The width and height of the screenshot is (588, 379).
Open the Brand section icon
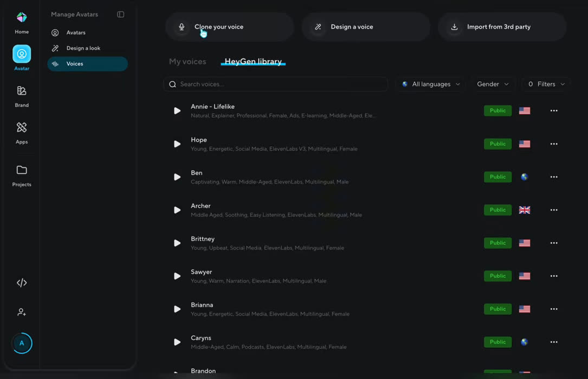tap(21, 90)
